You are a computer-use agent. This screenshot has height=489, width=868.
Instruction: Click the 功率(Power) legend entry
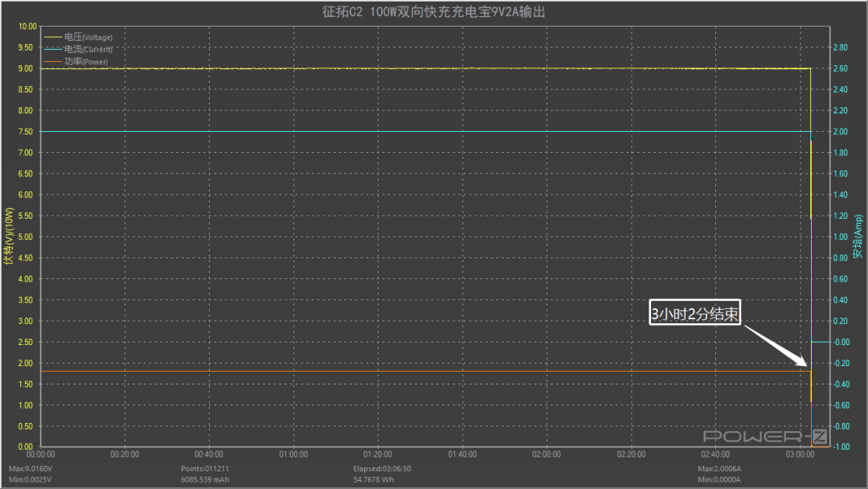[76, 61]
